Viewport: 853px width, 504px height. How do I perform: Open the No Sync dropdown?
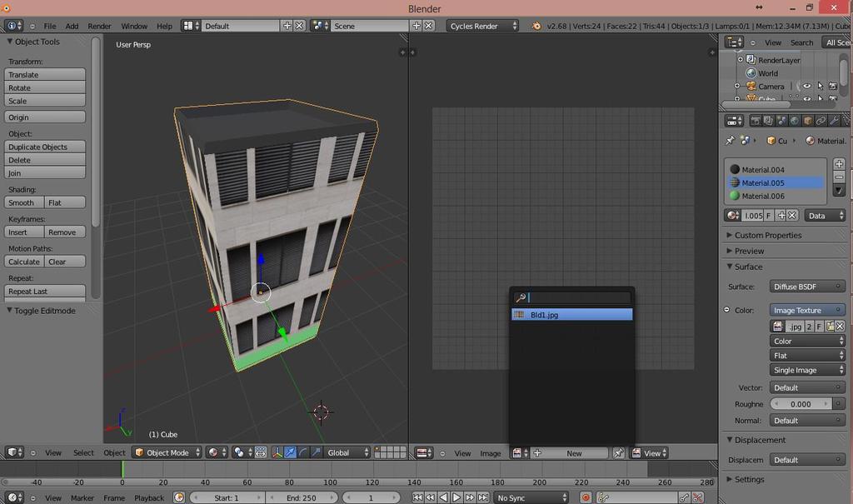(531, 497)
